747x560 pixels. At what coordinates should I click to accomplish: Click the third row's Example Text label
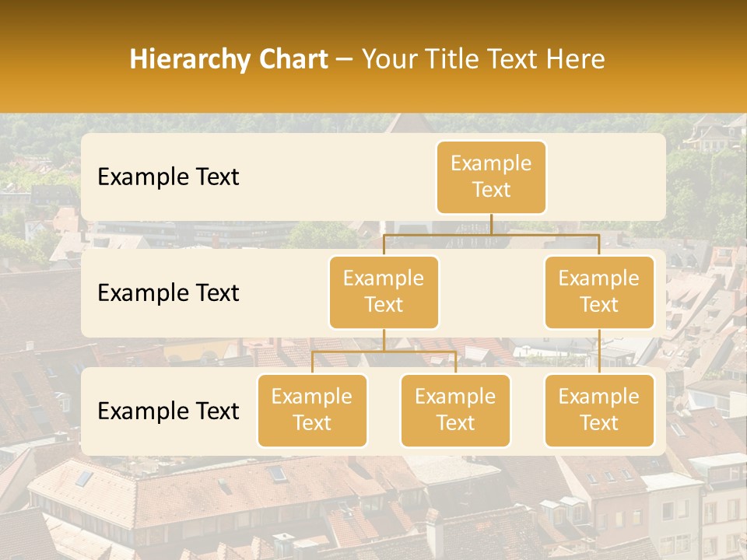[168, 411]
